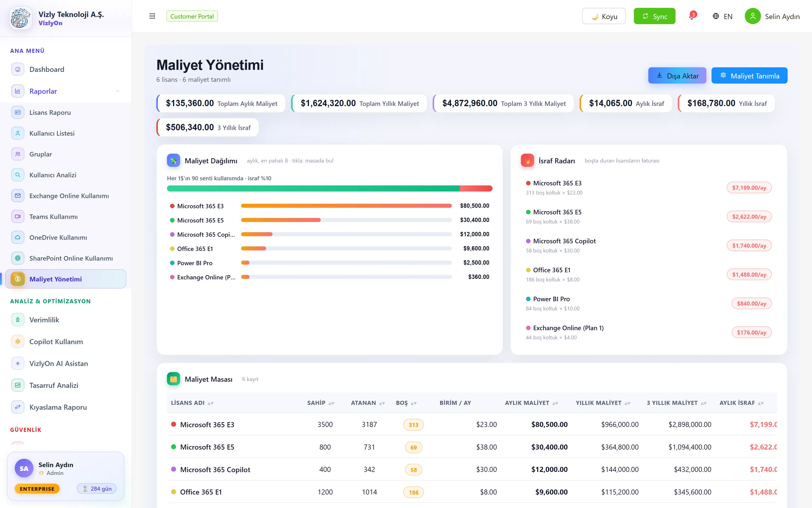Sort table by 3 YILLIK MALİYET column

point(677,403)
